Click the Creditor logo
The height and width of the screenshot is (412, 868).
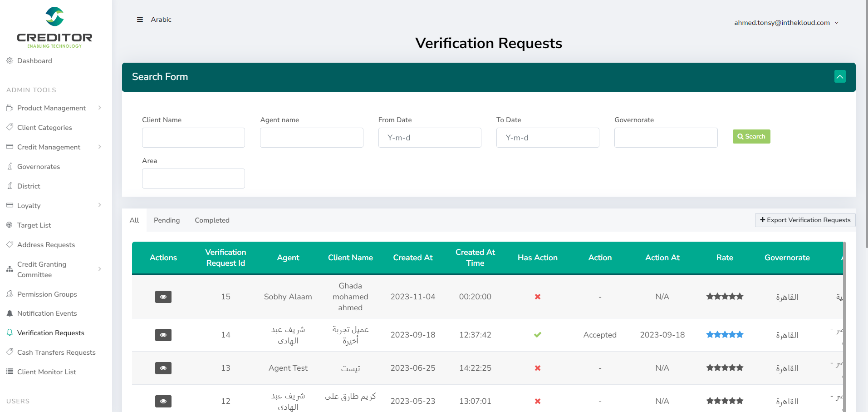tap(54, 27)
